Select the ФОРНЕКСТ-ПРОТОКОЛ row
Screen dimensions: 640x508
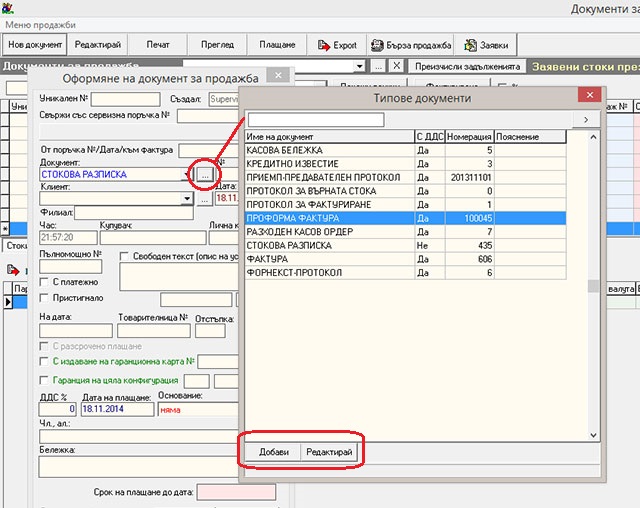click(406, 273)
